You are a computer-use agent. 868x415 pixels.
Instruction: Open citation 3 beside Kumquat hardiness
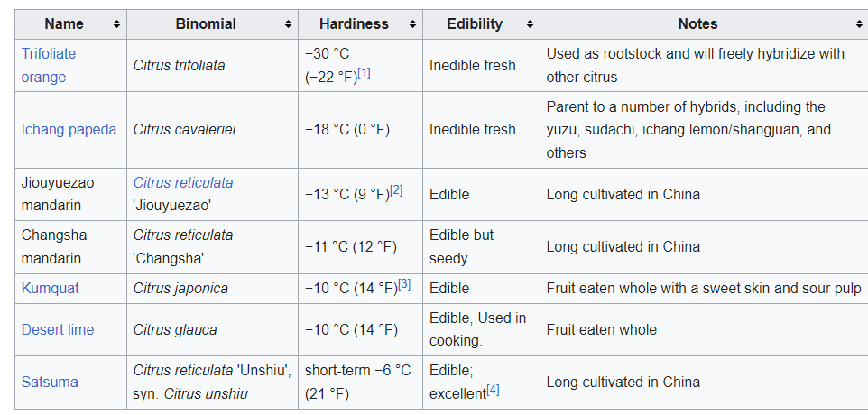coord(404,284)
